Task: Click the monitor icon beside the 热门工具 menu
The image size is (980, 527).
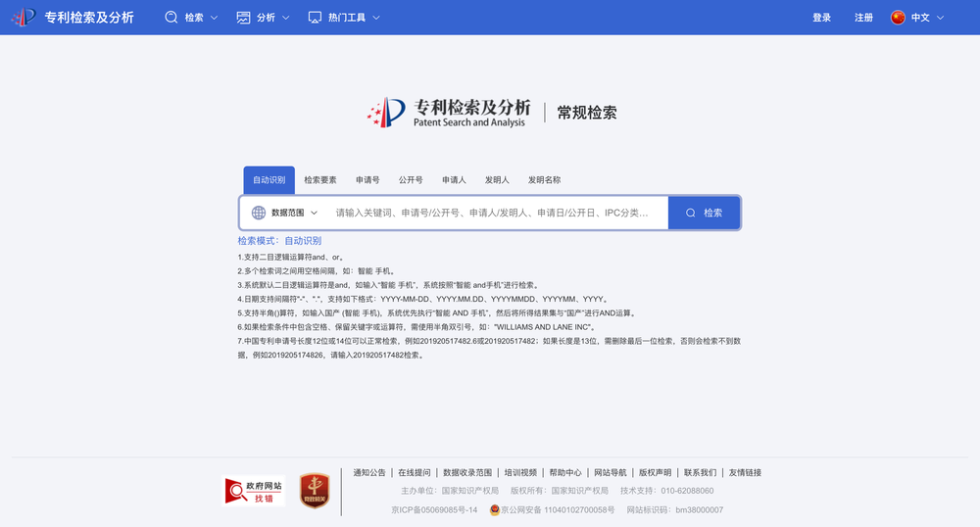Action: coord(315,18)
